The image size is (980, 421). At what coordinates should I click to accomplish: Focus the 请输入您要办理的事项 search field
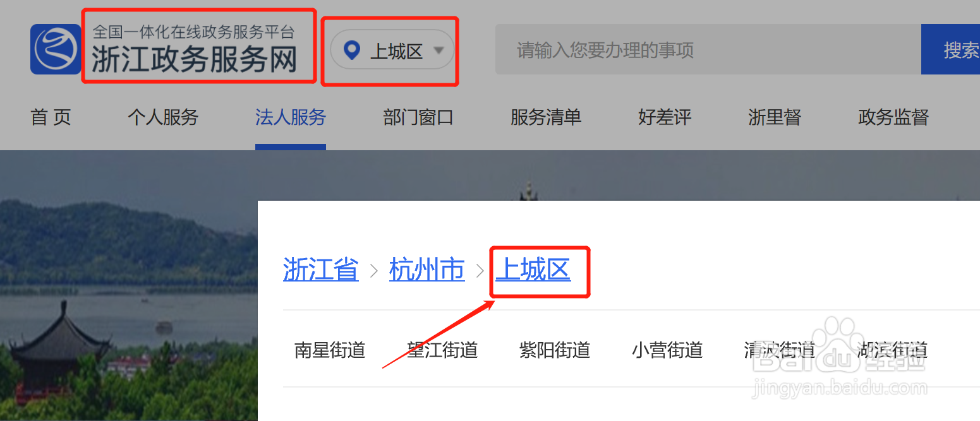[708, 49]
